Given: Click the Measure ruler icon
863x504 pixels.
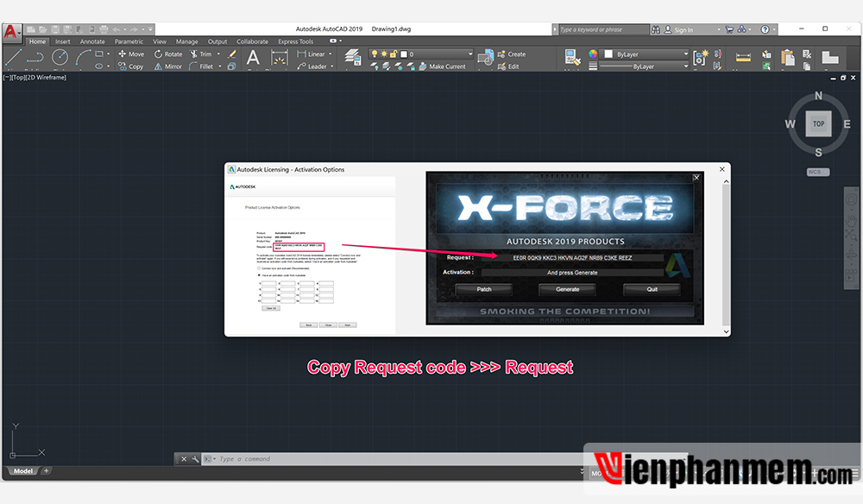Looking at the screenshot, I should pos(743,57).
